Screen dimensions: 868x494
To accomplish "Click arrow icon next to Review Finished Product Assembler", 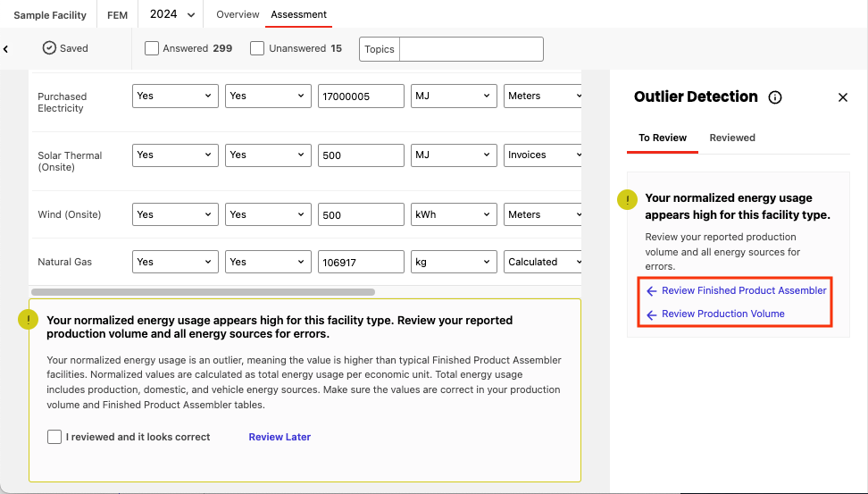I will (x=652, y=291).
